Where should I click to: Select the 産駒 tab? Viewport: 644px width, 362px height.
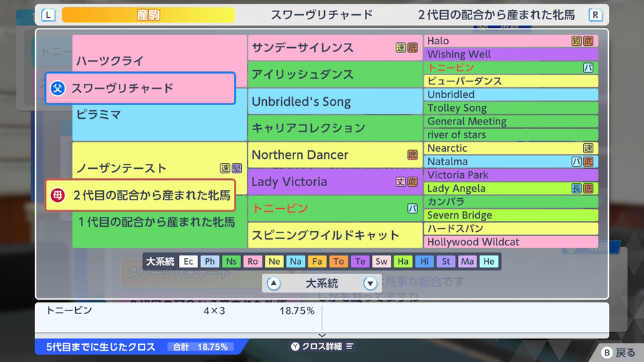pos(148,15)
